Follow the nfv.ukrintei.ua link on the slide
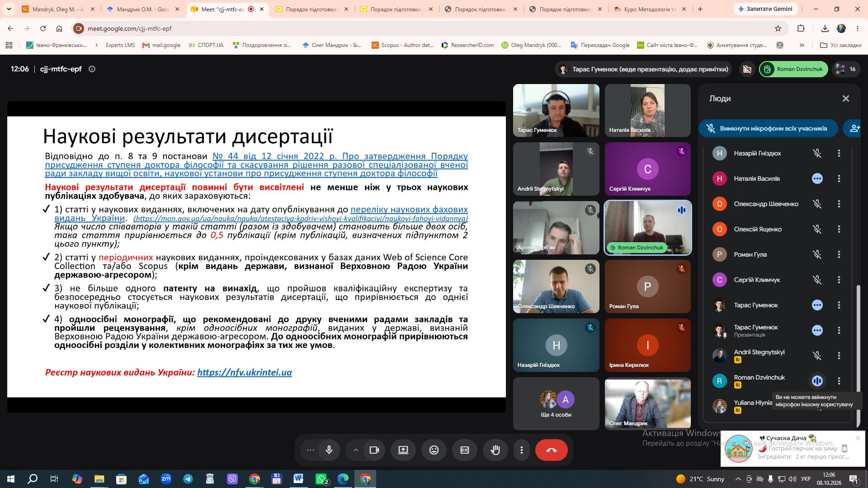The height and width of the screenshot is (488, 868). coord(244,372)
